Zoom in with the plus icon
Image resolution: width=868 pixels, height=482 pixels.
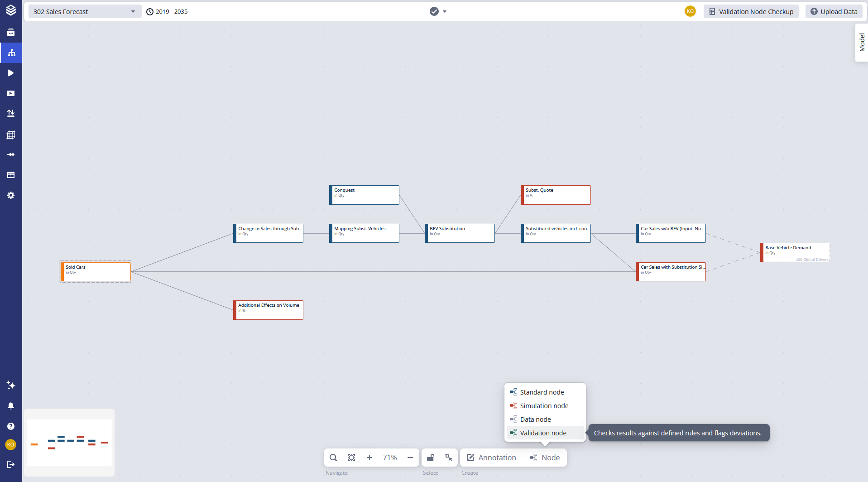[x=369, y=458]
